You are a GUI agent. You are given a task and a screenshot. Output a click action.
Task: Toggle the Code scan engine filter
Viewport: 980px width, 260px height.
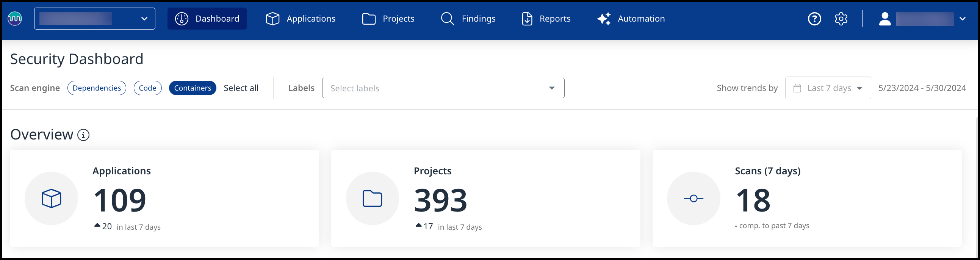pyautogui.click(x=148, y=88)
